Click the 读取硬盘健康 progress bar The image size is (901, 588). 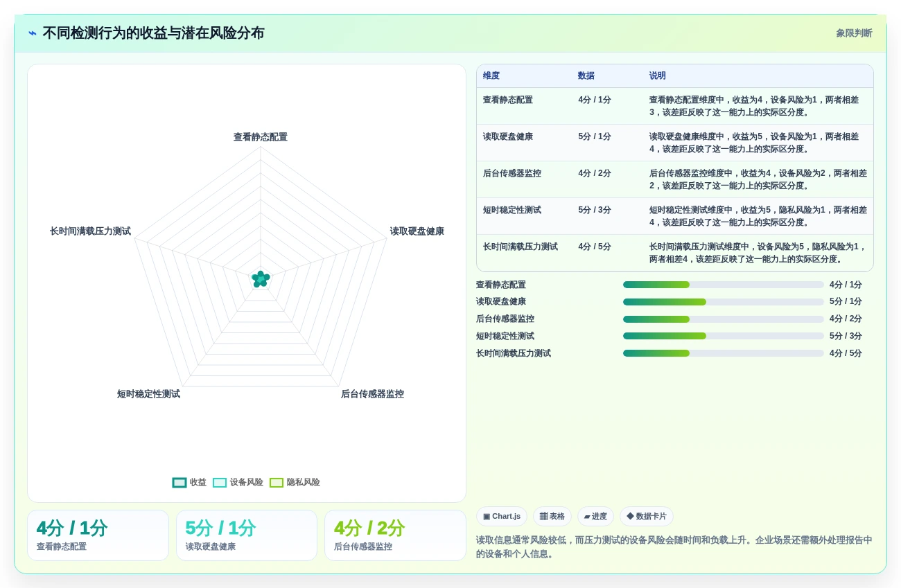coord(723,302)
